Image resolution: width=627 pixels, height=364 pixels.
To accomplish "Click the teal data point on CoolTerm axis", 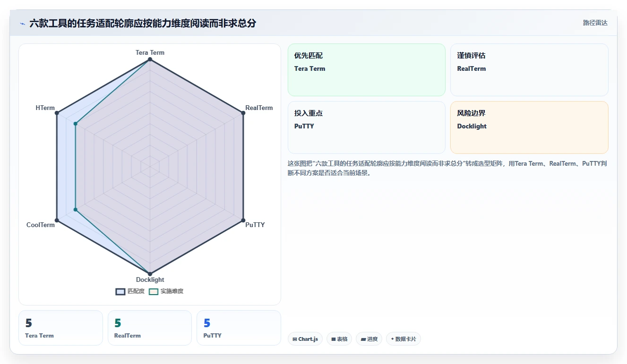I will tap(76, 209).
